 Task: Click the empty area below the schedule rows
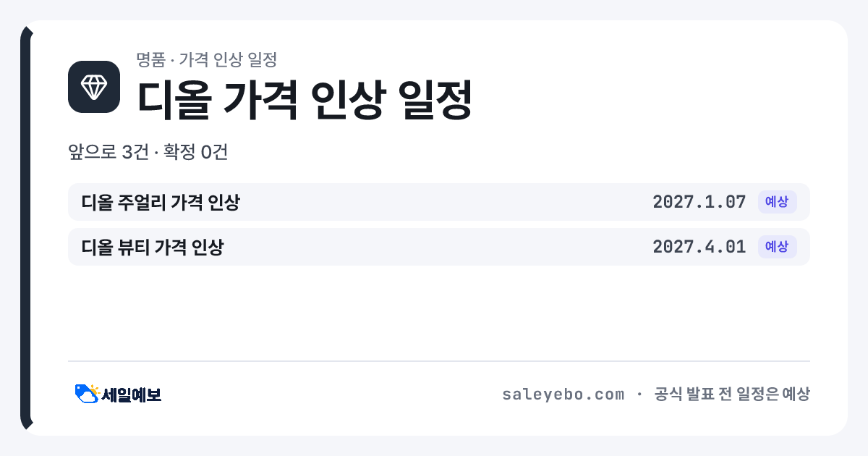pyautogui.click(x=439, y=313)
